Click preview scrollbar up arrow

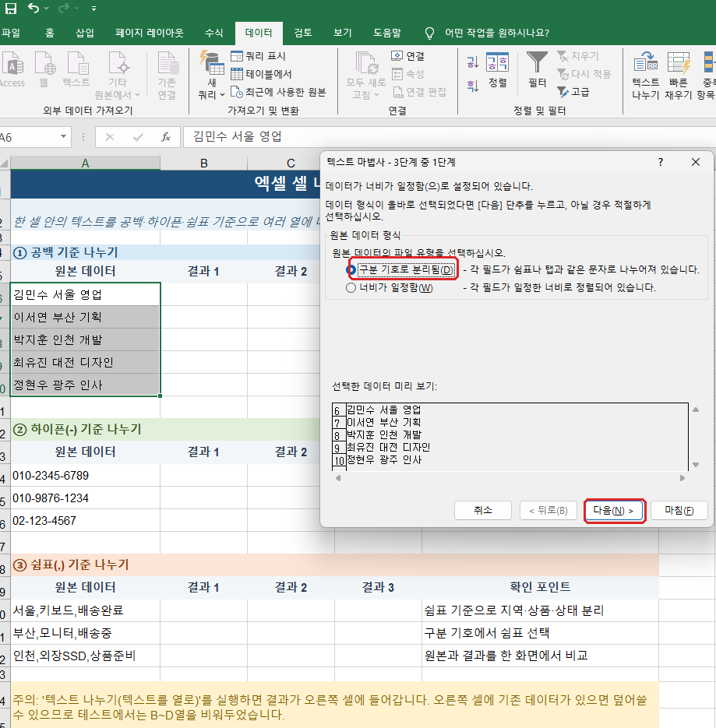[x=696, y=410]
